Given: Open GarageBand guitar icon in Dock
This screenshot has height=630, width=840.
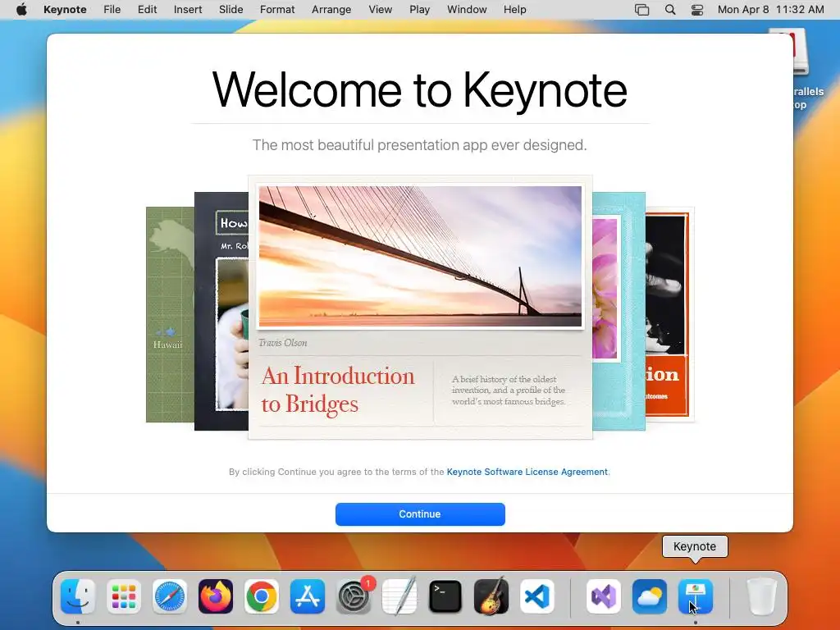Looking at the screenshot, I should pos(491,596).
